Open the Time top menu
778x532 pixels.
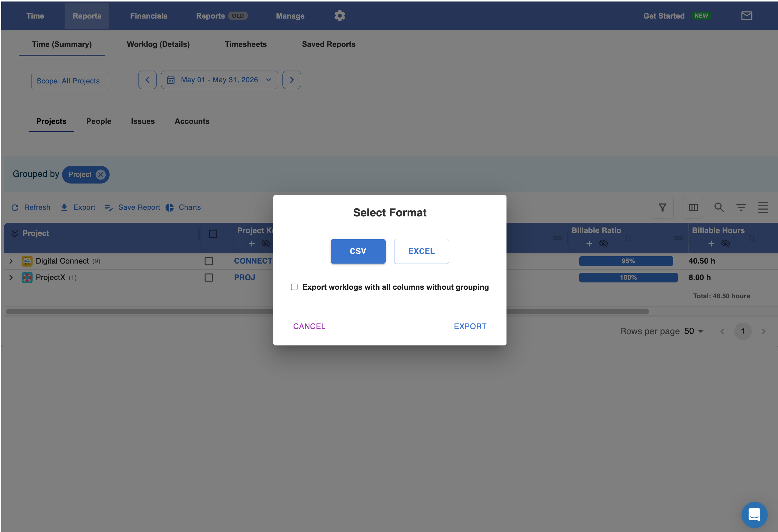[35, 16]
